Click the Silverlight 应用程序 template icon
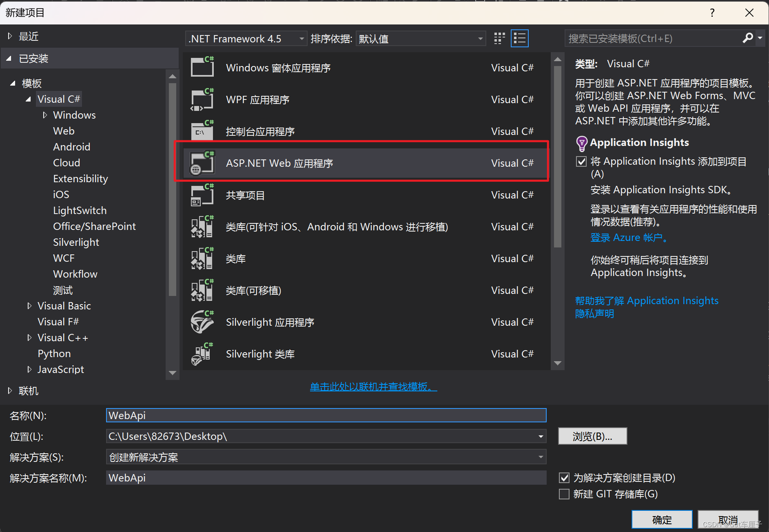 tap(202, 322)
